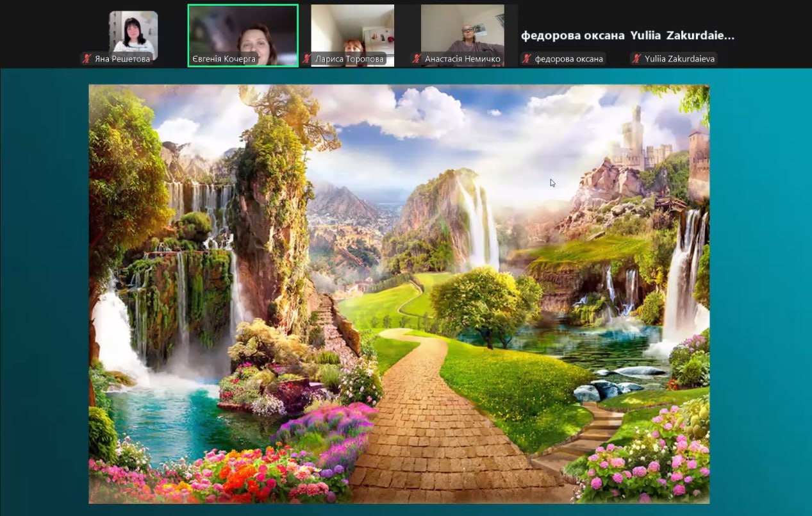812x516 pixels.
Task: Click федорова оксана's muted microphone icon
Action: [527, 59]
